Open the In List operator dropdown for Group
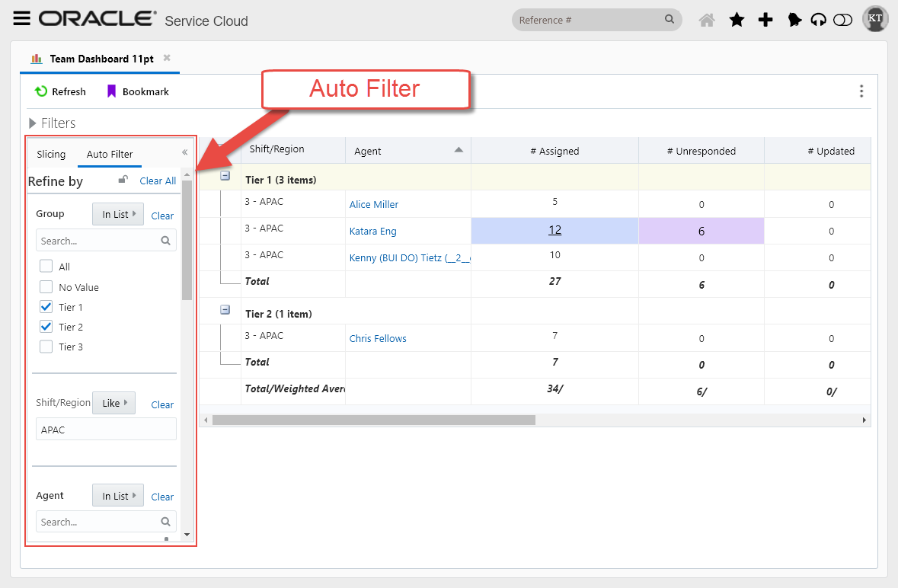Viewport: 898px width, 588px height. click(118, 214)
